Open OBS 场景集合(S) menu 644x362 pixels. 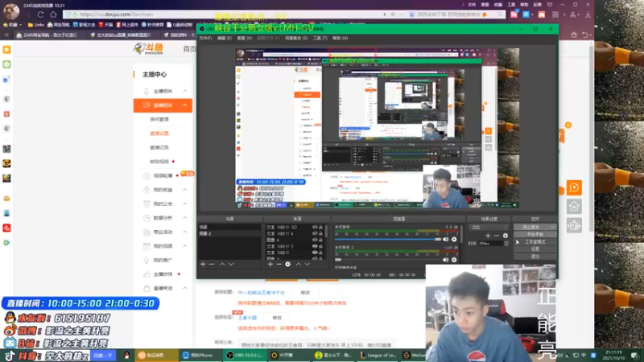(x=296, y=38)
